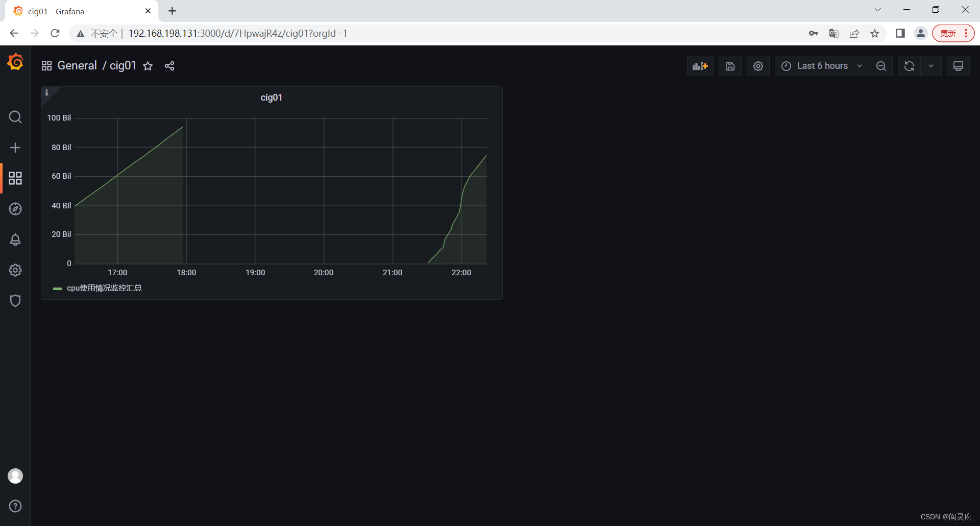The height and width of the screenshot is (526, 980).
Task: Click the cig01 breadcrumb title
Action: (x=123, y=65)
